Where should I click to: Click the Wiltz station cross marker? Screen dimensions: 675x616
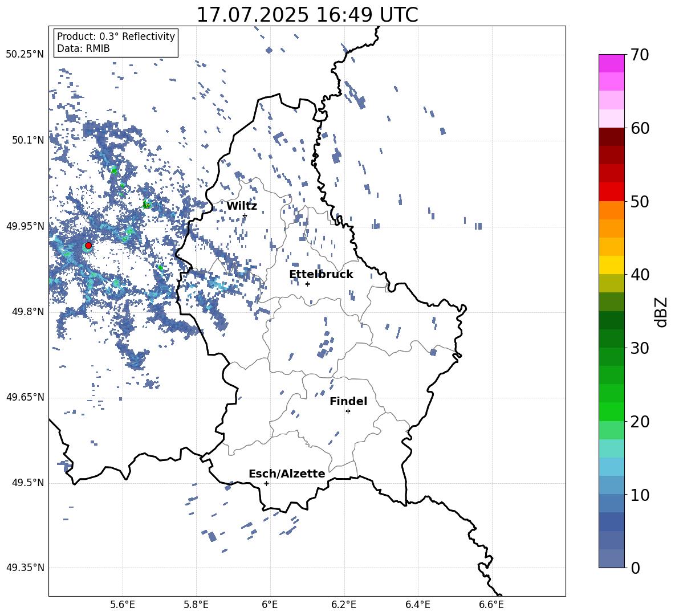[x=245, y=215]
